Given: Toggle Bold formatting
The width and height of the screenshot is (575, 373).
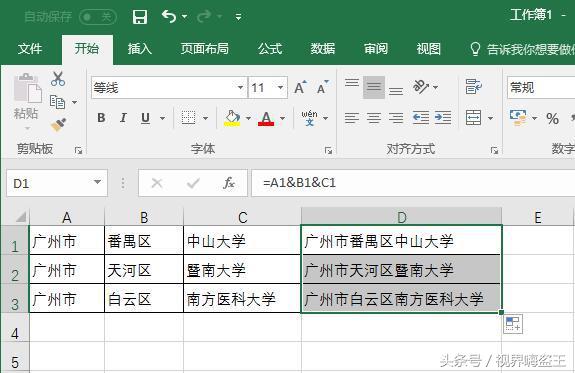Looking at the screenshot, I should click(x=101, y=118).
